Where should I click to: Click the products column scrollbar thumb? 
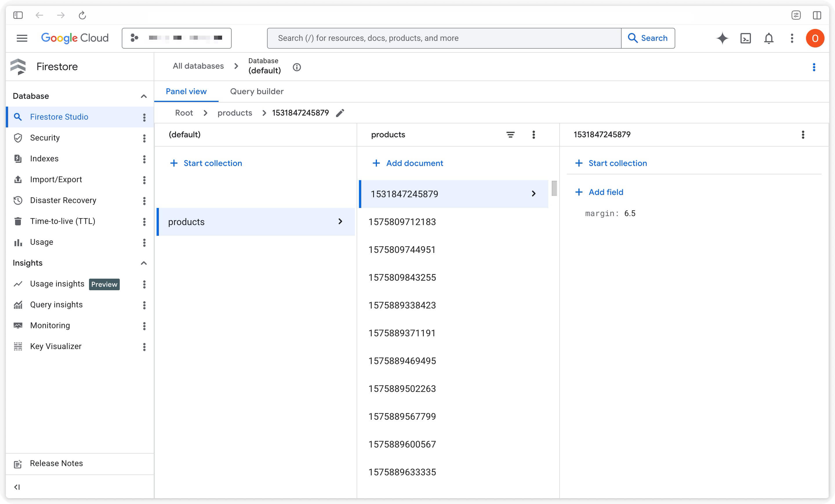pyautogui.click(x=554, y=188)
